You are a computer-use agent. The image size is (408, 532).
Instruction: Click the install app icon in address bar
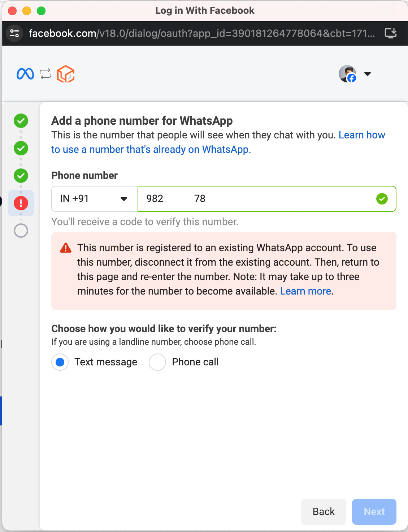[391, 33]
